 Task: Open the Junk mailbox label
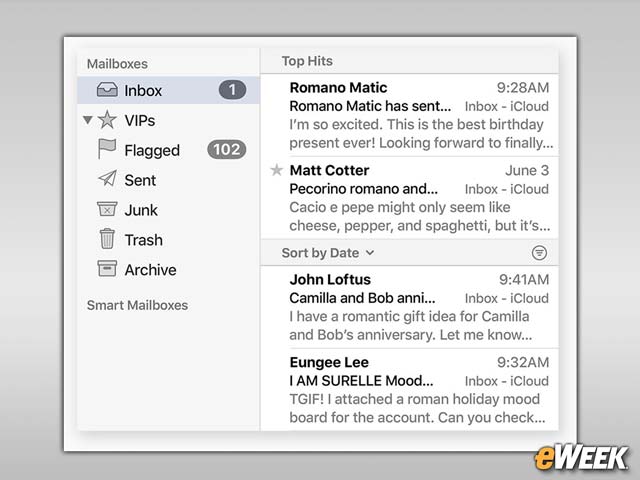pos(141,210)
